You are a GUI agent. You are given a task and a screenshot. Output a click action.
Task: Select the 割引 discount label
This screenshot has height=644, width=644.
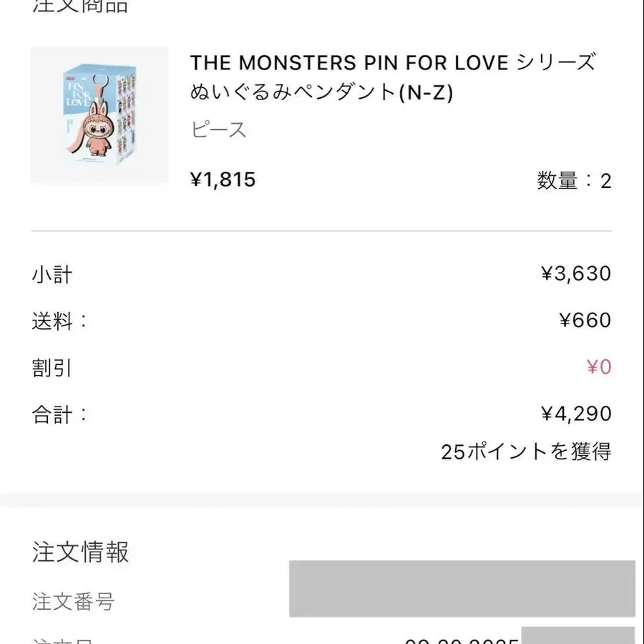[52, 368]
